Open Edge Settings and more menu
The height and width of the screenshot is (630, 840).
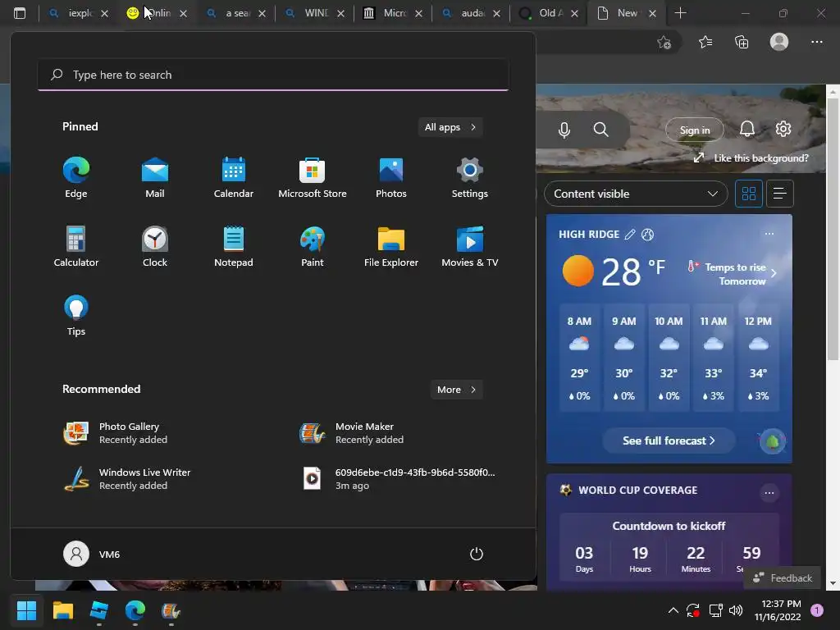pyautogui.click(x=816, y=42)
